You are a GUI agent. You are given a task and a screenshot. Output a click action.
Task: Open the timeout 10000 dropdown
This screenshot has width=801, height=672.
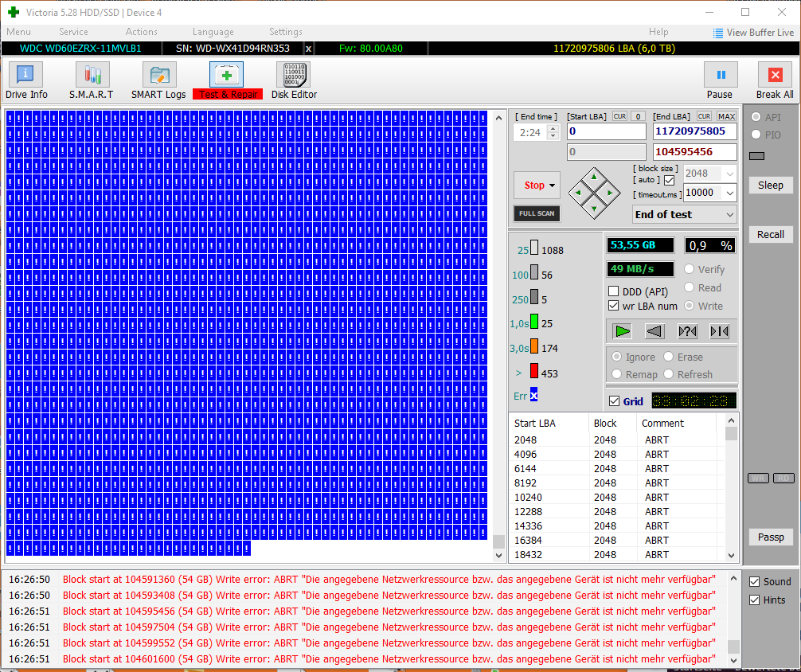pyautogui.click(x=730, y=193)
